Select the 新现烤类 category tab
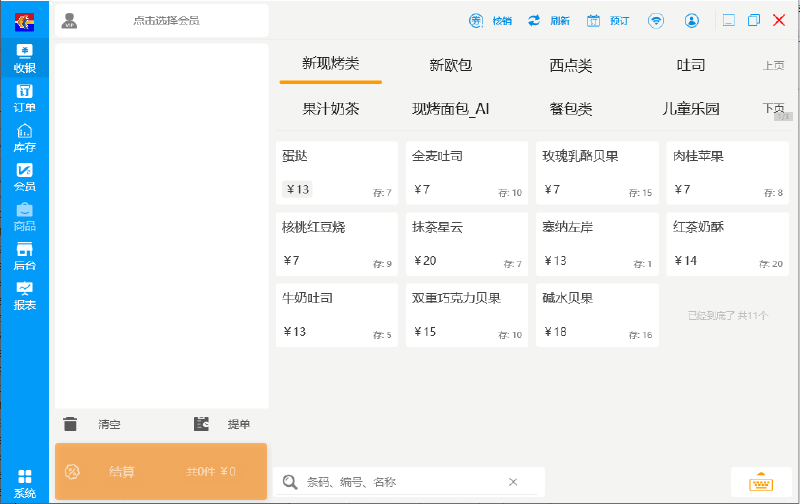 (331, 64)
